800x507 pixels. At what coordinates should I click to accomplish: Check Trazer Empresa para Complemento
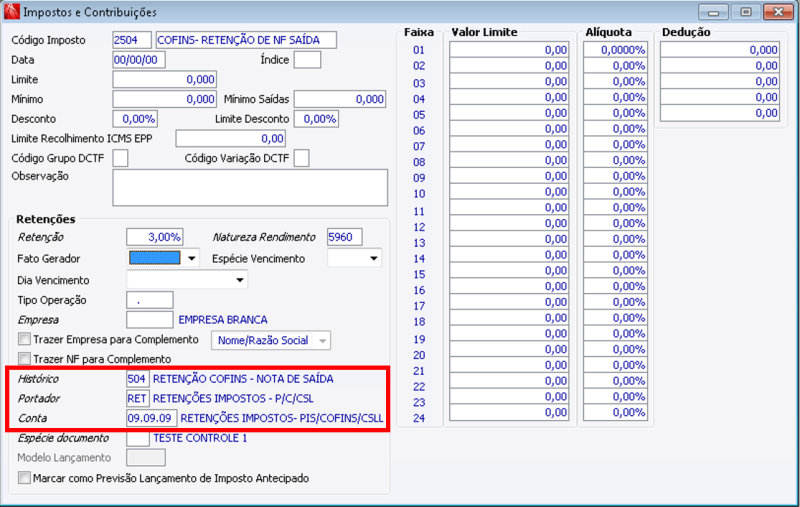24,339
